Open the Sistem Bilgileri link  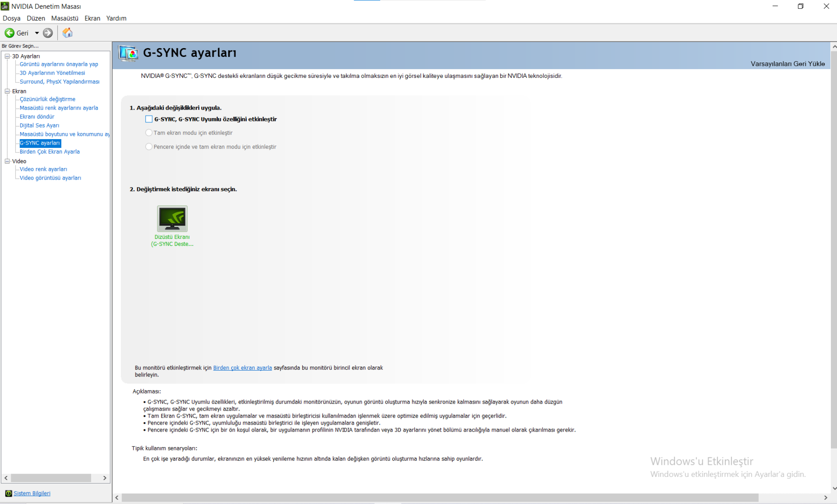32,493
